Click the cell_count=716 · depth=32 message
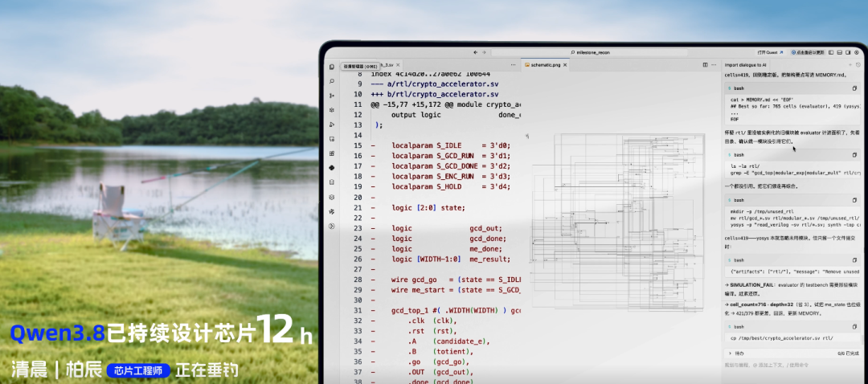Screen dimensions: 868x384 point(792,308)
